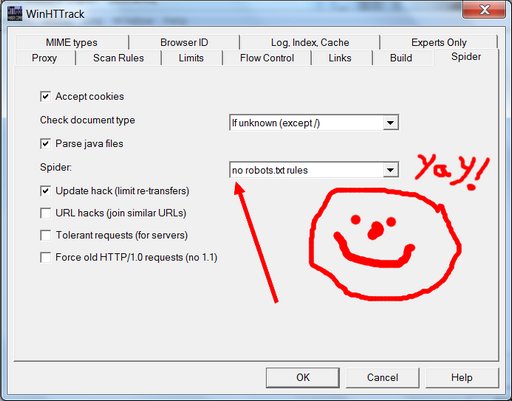Image resolution: width=512 pixels, height=401 pixels.
Task: Click the WinHTTrack title bar app icon
Action: click(x=15, y=13)
